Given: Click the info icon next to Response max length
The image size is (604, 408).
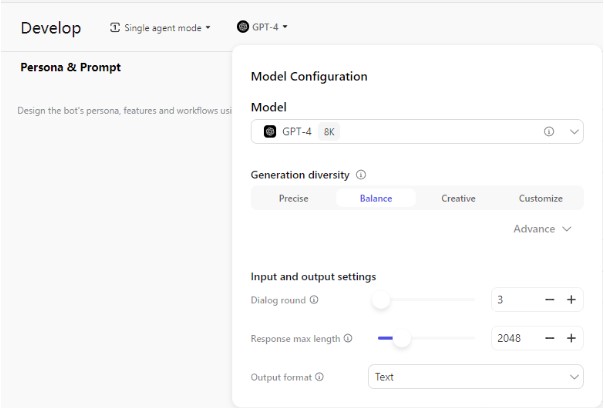Looking at the screenshot, I should 348,339.
